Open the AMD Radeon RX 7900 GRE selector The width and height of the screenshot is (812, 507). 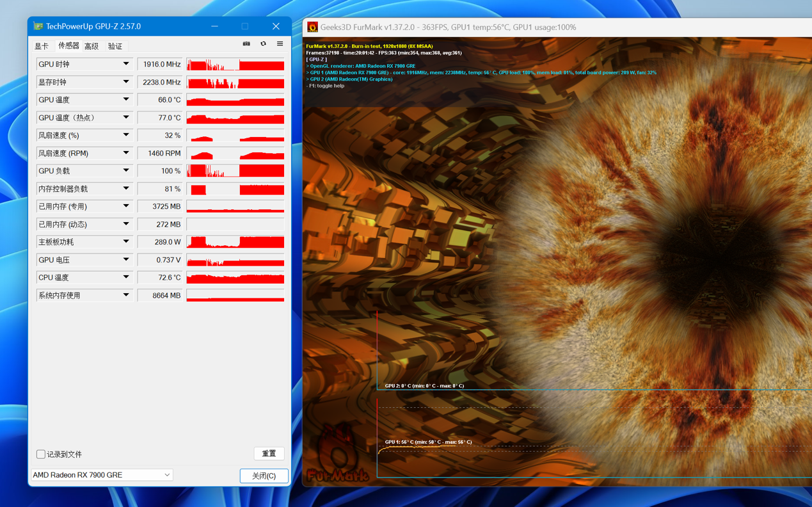click(102, 475)
